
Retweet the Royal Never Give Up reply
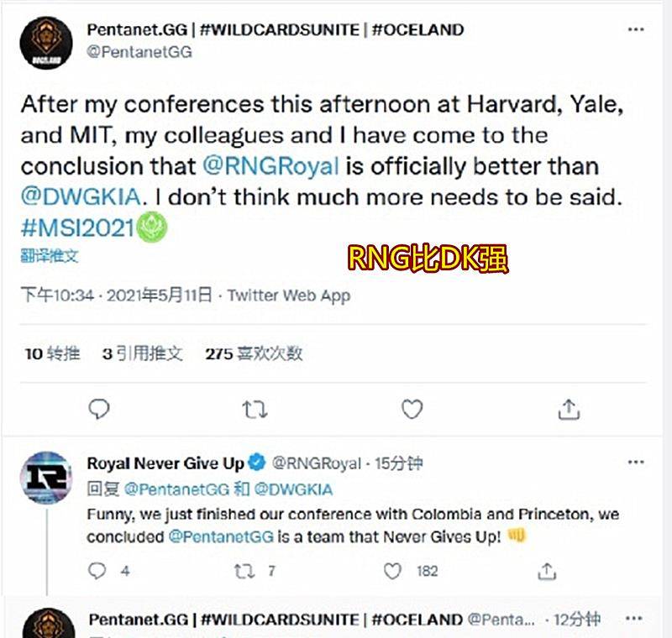(244, 571)
